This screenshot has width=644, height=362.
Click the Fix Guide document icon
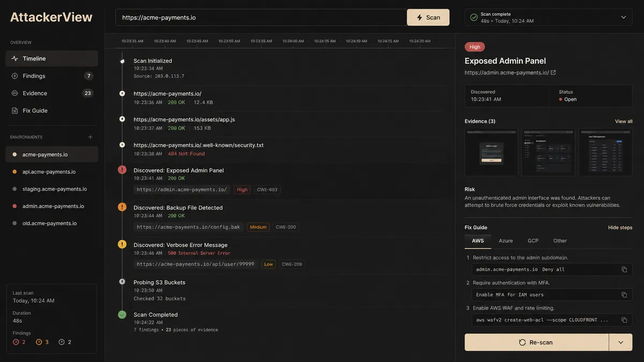click(14, 110)
